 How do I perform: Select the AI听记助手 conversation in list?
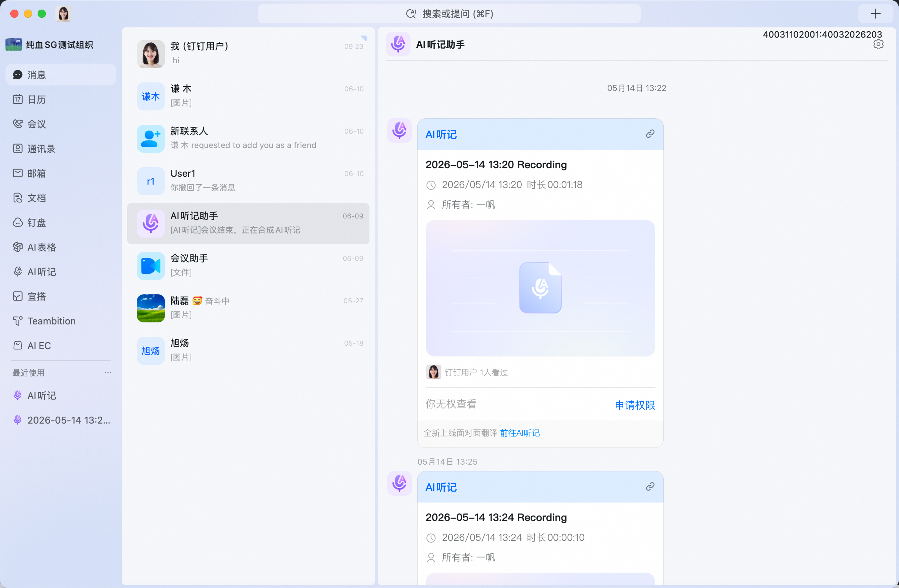click(x=248, y=223)
